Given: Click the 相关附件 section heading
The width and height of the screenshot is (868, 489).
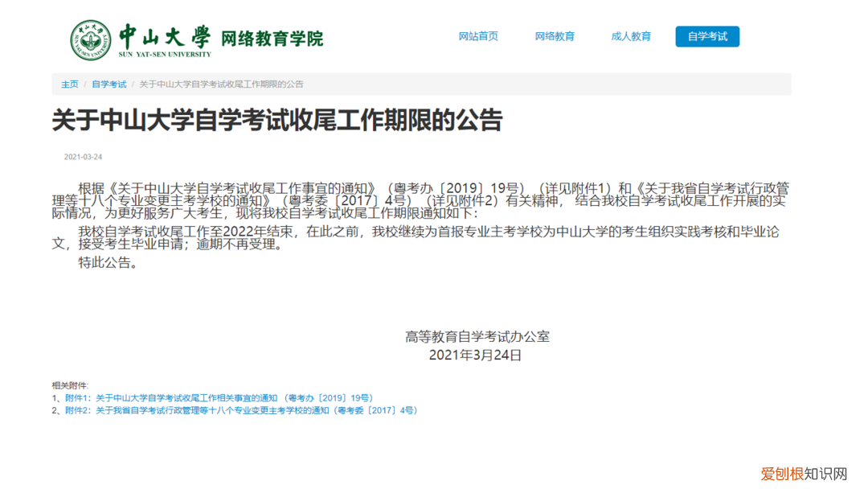Looking at the screenshot, I should click(x=68, y=384).
